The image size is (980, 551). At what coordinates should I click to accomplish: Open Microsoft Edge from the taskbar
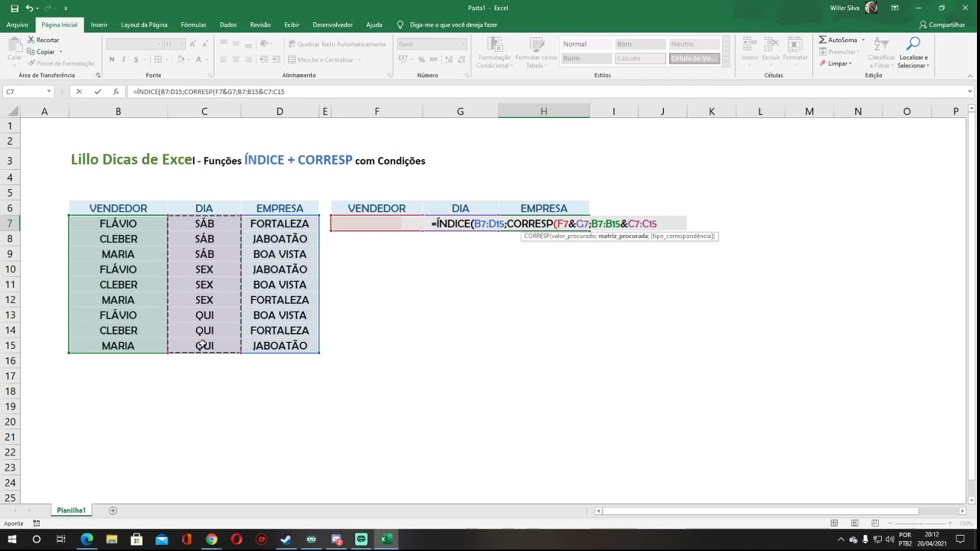87,540
